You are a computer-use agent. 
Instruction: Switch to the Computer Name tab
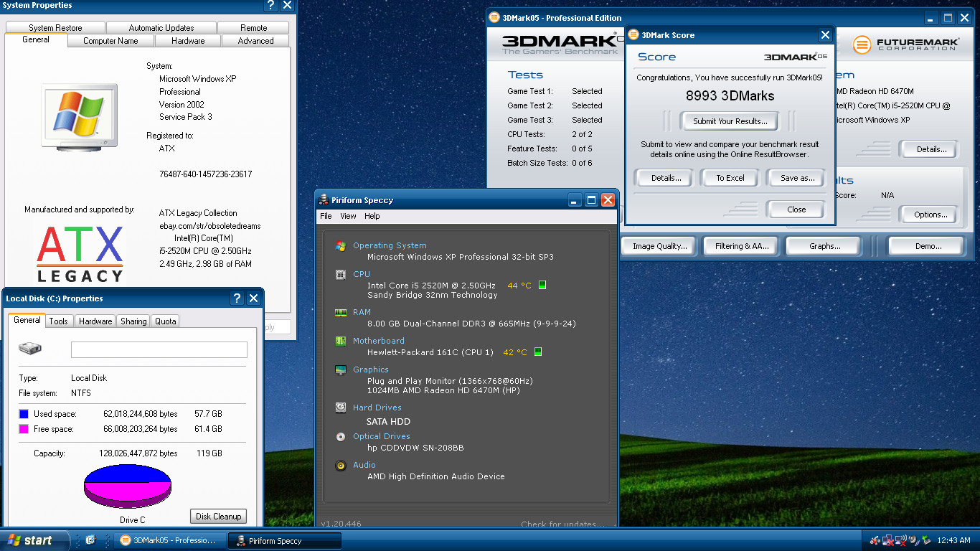(x=110, y=41)
